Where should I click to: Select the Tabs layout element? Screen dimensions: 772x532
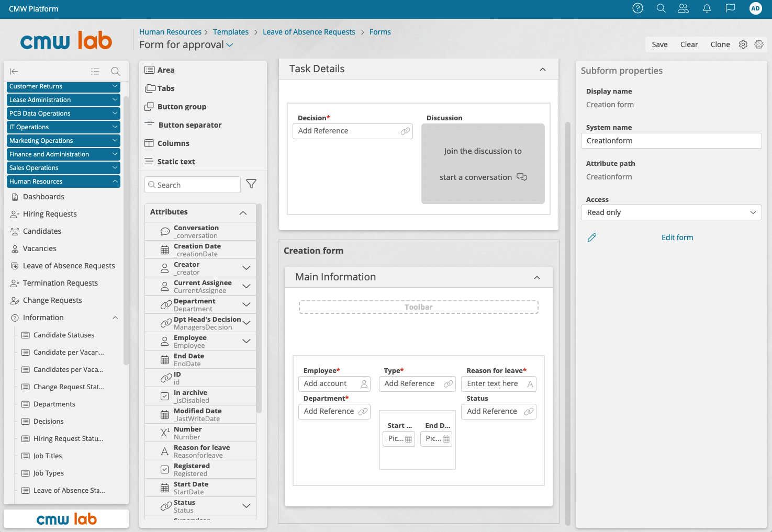tap(160, 88)
